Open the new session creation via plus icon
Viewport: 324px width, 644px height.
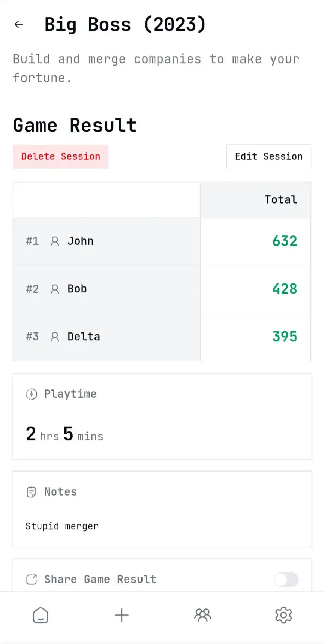point(121,615)
